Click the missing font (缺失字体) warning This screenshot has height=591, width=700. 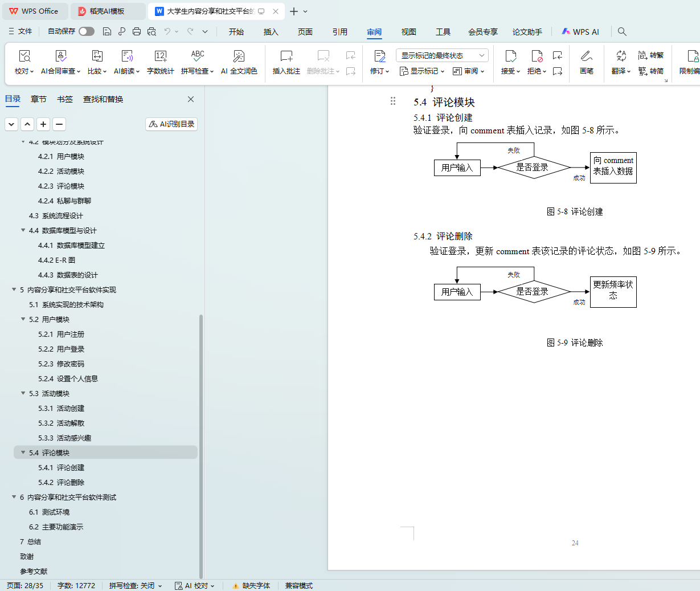tap(251, 585)
